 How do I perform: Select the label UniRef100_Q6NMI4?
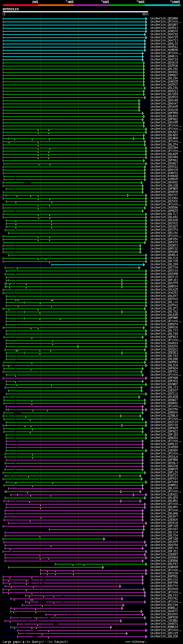[x=164, y=287]
